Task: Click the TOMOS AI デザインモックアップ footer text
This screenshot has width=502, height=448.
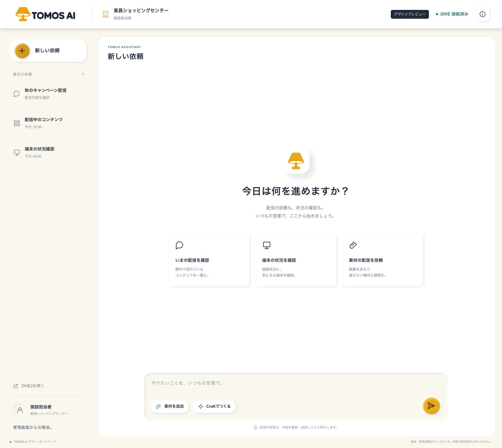Action: point(35,442)
